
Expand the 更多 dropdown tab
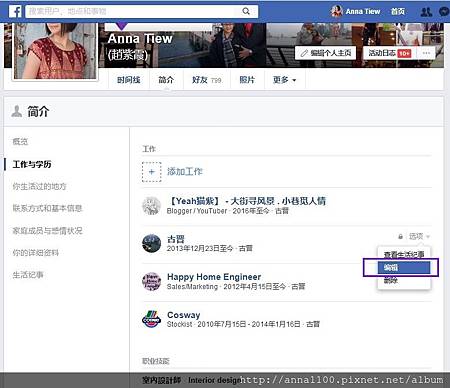coord(284,80)
